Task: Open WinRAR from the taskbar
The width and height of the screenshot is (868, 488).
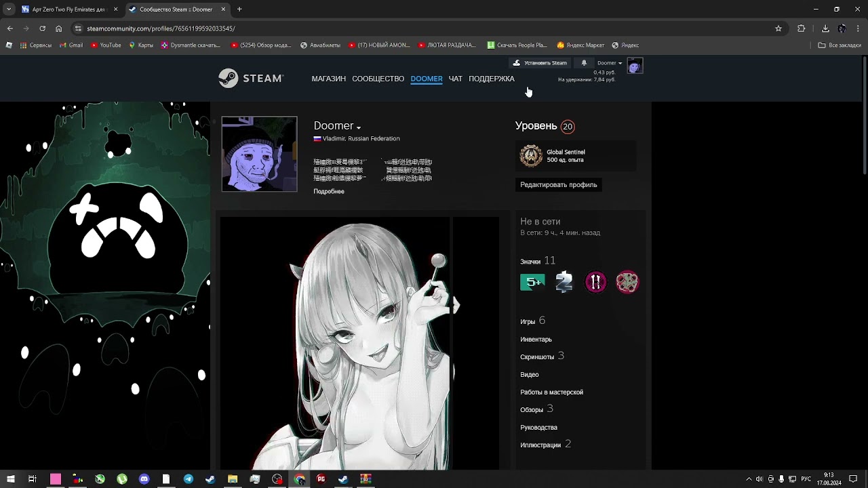Action: point(366,479)
